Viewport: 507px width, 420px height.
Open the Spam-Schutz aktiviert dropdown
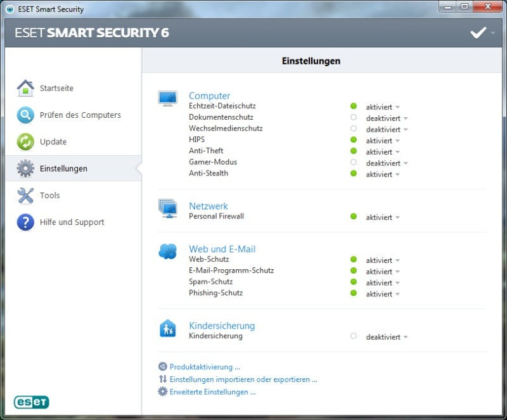[x=383, y=283]
